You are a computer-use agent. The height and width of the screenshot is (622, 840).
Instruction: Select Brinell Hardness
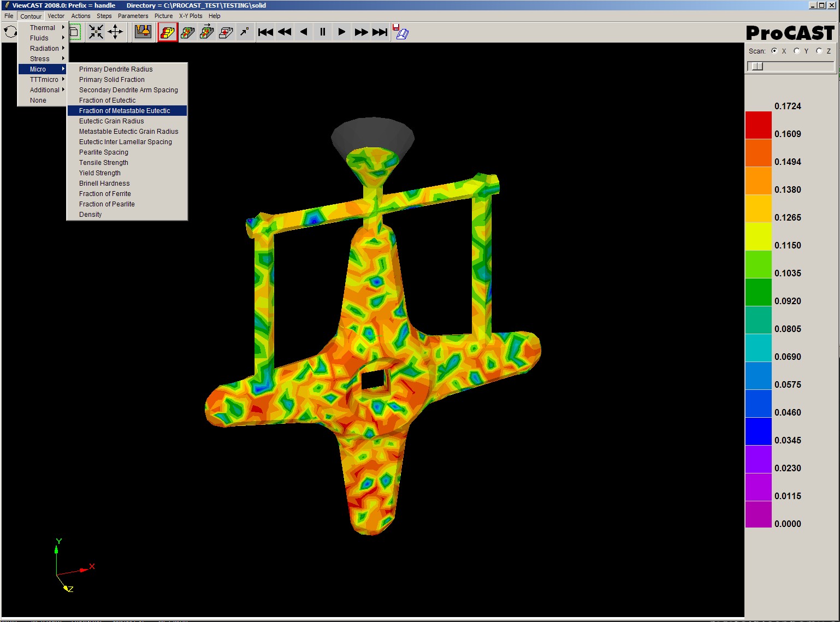tap(127, 183)
